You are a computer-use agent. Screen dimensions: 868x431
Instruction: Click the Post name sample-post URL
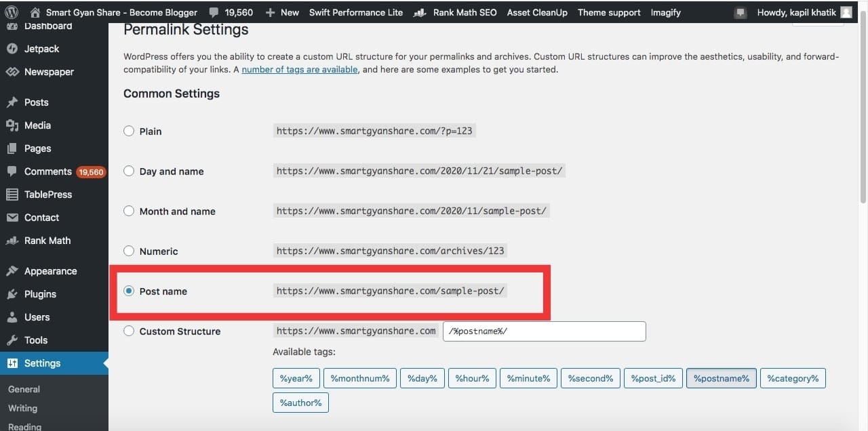(391, 291)
